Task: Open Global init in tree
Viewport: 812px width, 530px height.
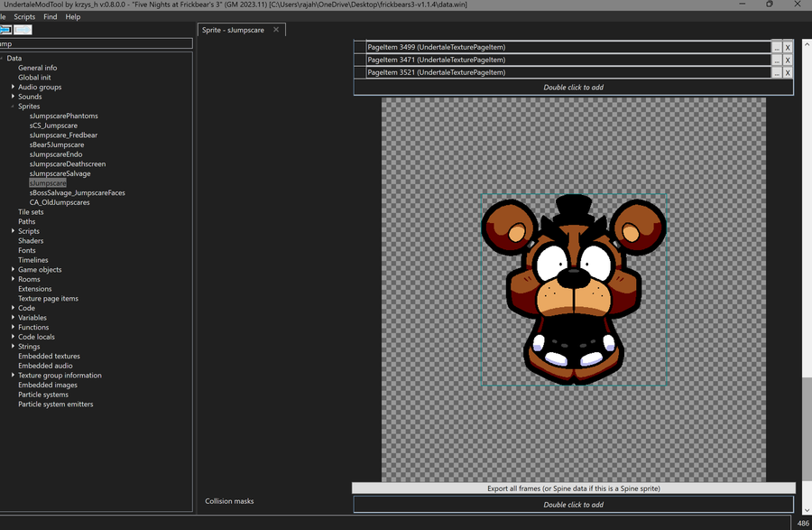Action: pos(34,77)
